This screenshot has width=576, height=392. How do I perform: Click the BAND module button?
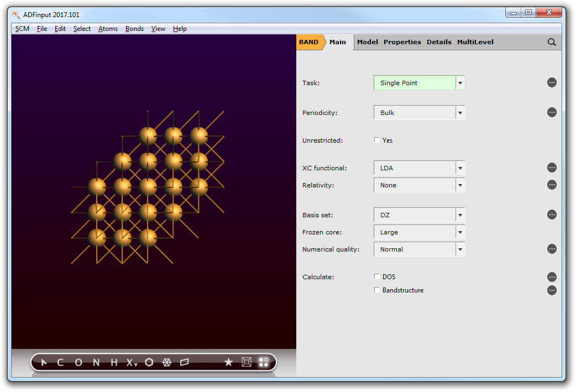308,42
